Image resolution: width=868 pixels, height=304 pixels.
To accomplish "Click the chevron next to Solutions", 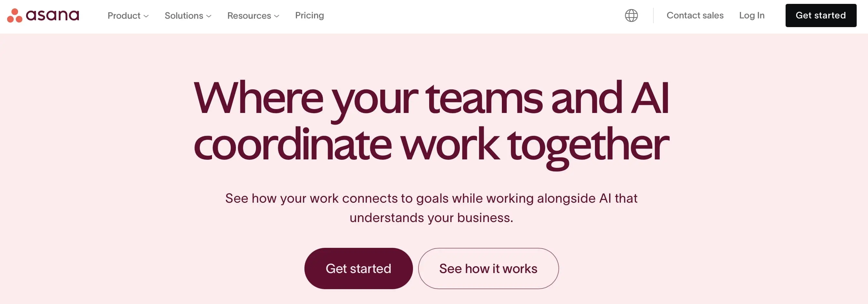I will 208,16.
